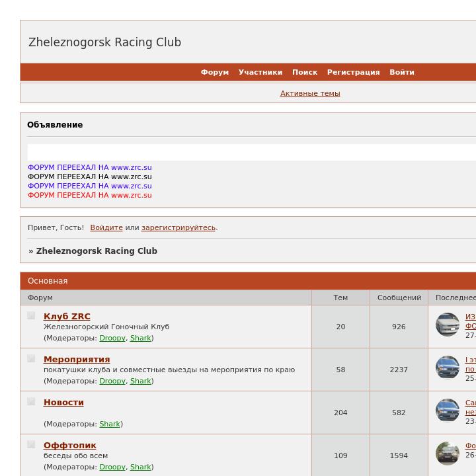Open moderator Shark in Новости row
The width and height of the screenshot is (476, 476).
point(110,424)
